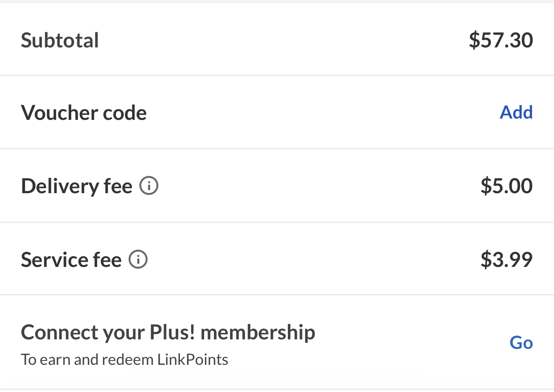Click the $5.00 delivery fee amount
Screen dimensions: 554x392
[x=507, y=186]
